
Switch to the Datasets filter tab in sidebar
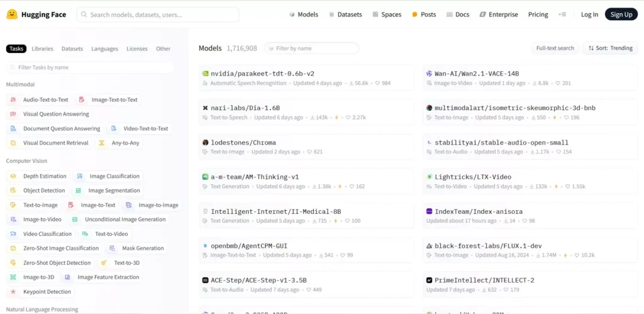(72, 48)
